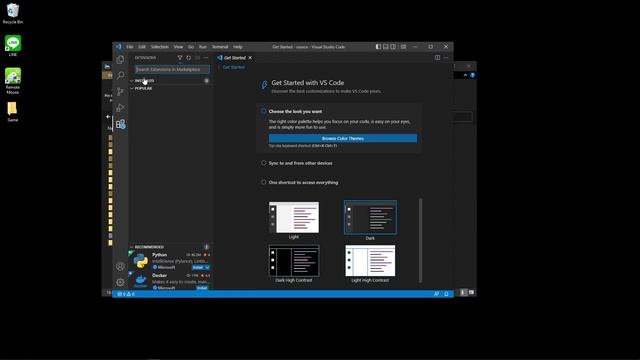This screenshot has width=640, height=360.
Task: Select the Light High Contrast theme thumbnail
Action: (x=370, y=261)
